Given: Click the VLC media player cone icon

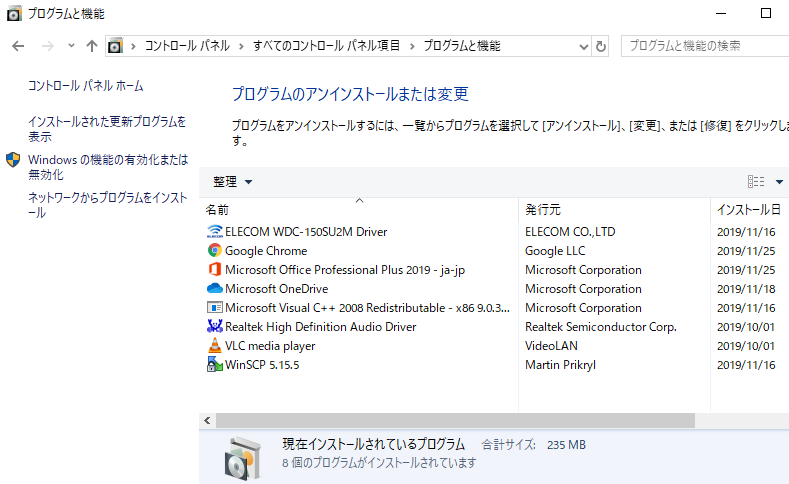Looking at the screenshot, I should 215,346.
